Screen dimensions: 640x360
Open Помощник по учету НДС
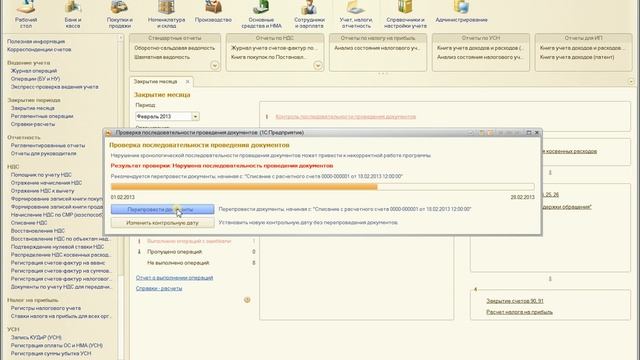pyautogui.click(x=41, y=175)
